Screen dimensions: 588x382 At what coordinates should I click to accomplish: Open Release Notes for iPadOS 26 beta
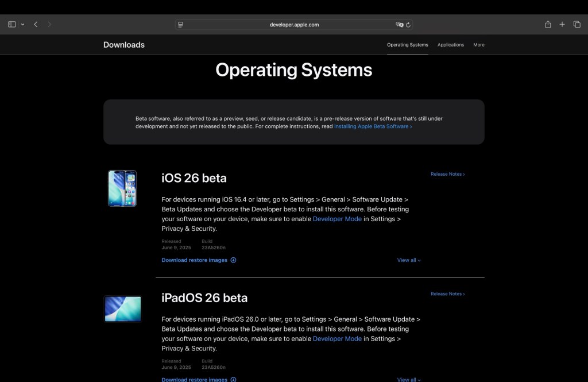pyautogui.click(x=447, y=294)
